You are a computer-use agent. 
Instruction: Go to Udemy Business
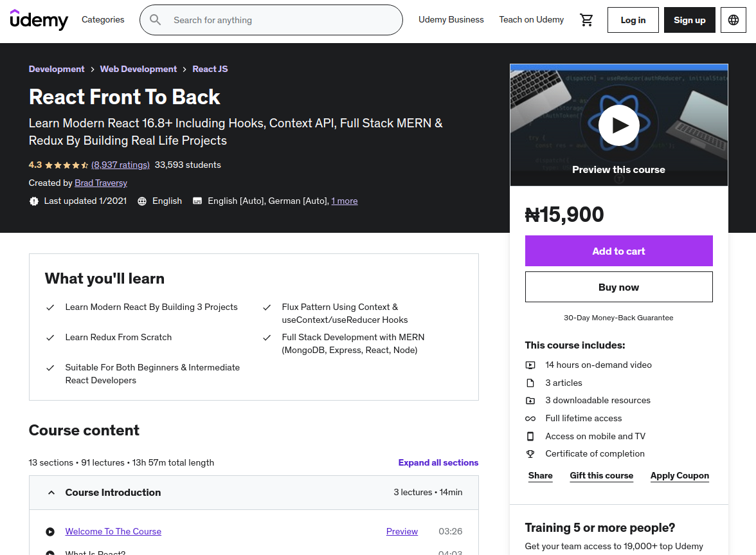click(x=451, y=20)
